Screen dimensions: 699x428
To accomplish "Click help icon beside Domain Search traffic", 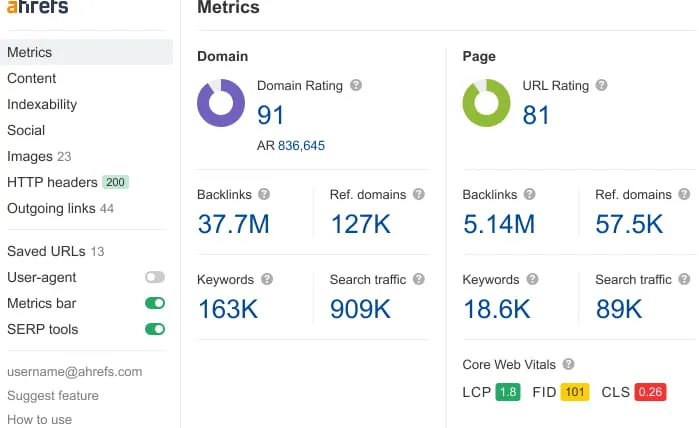I will pyautogui.click(x=419, y=279).
